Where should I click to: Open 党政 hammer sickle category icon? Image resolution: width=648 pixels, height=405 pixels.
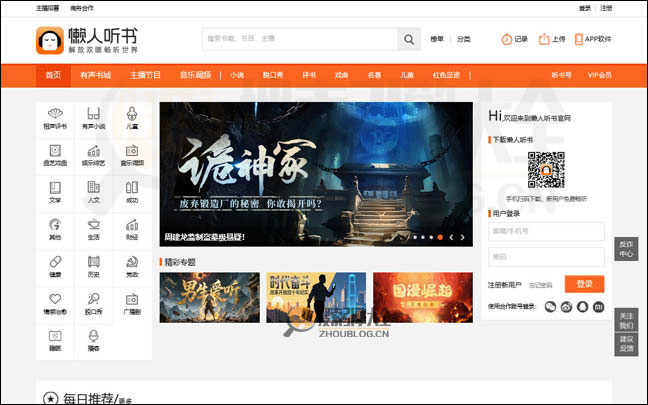click(132, 262)
